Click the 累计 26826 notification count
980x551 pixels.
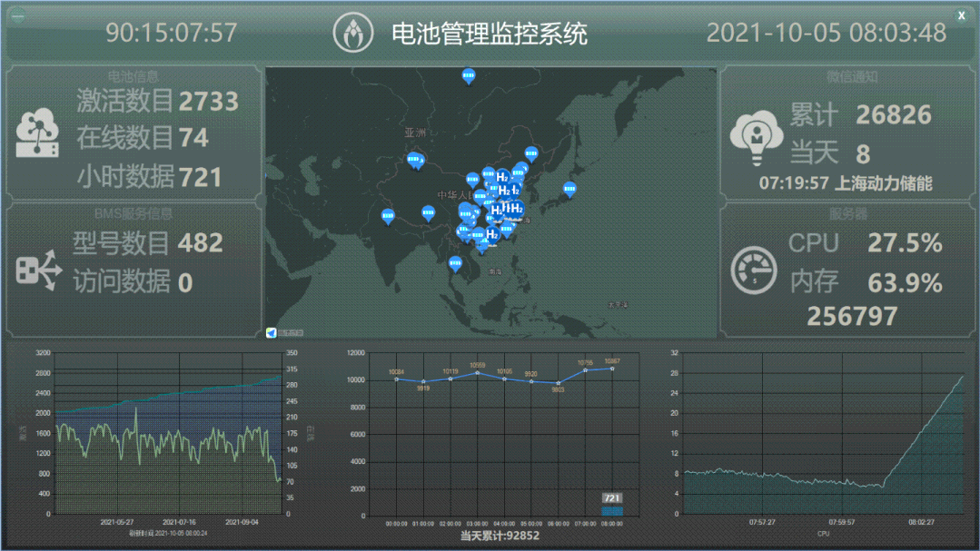tap(893, 115)
